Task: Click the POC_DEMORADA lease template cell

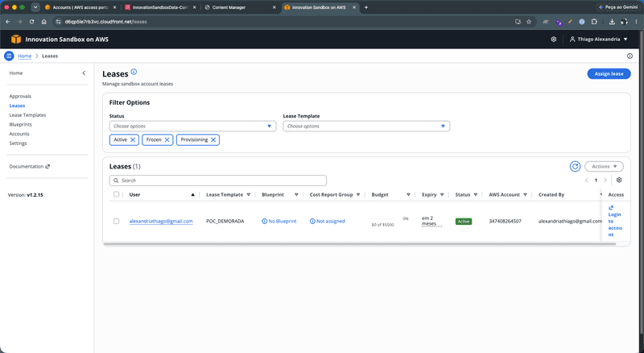Action: click(225, 222)
